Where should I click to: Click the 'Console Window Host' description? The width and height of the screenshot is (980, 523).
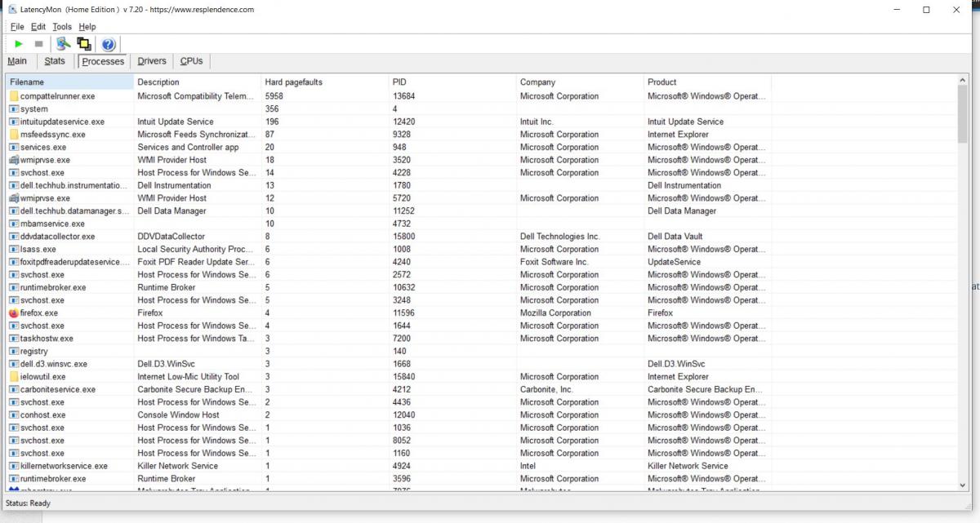(179, 415)
